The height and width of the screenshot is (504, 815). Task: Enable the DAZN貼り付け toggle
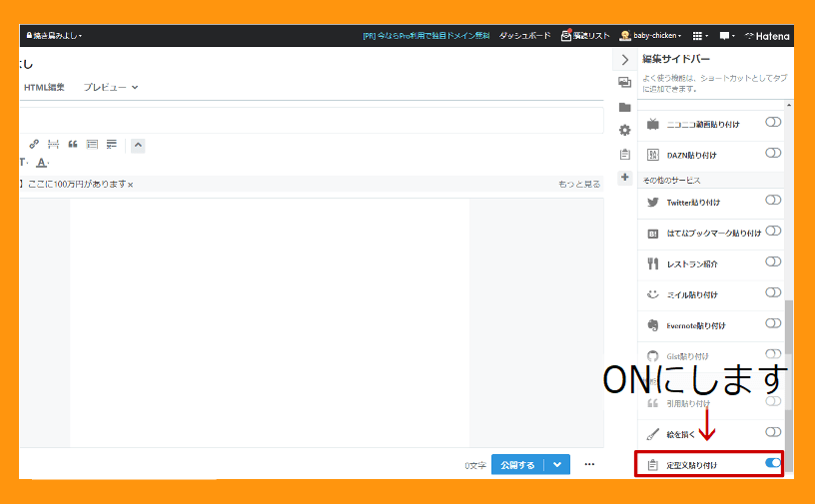[x=773, y=153]
